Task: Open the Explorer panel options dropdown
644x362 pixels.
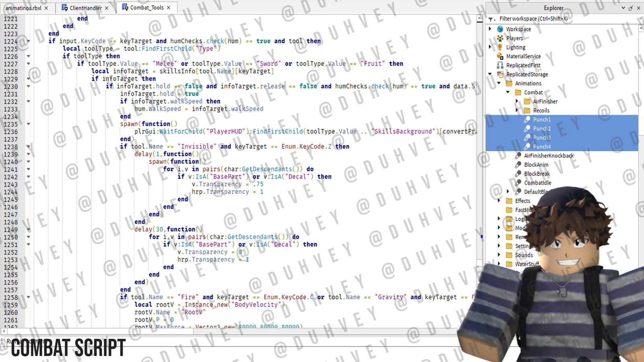Action: click(x=623, y=8)
